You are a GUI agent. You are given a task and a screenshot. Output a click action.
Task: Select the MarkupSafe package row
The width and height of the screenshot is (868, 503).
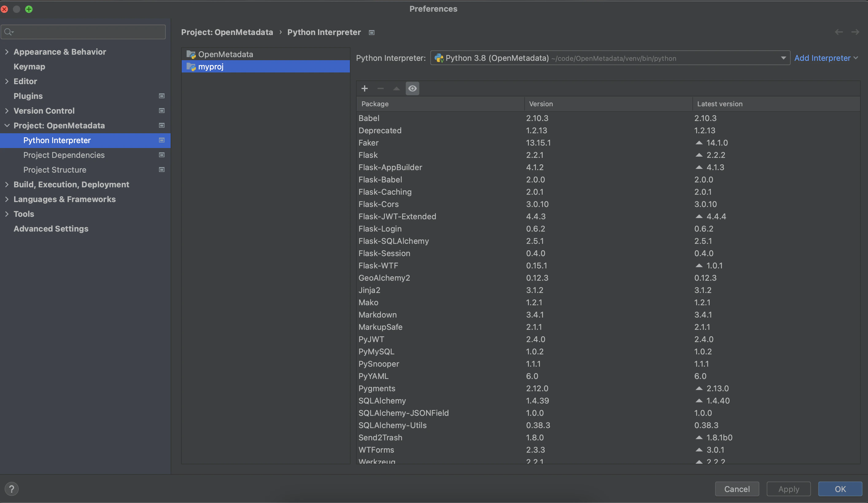tap(608, 327)
